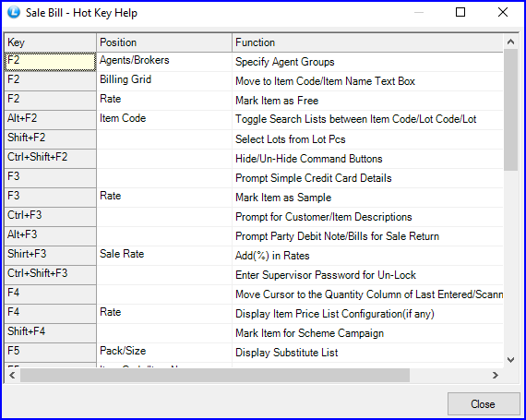Close the window with the X button
This screenshot has height=420, width=526.
(x=503, y=12)
